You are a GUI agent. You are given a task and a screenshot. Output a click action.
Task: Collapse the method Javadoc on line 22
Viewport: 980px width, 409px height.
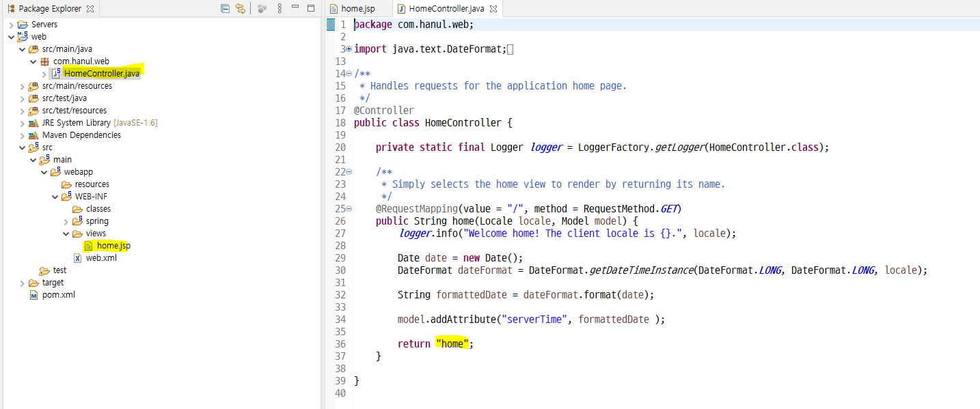coord(349,172)
